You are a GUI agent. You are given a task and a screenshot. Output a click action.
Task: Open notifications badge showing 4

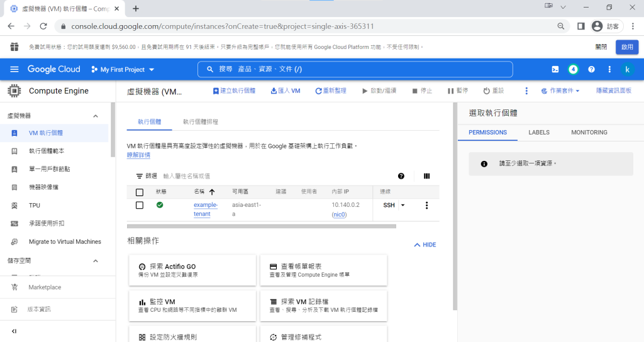(x=573, y=69)
